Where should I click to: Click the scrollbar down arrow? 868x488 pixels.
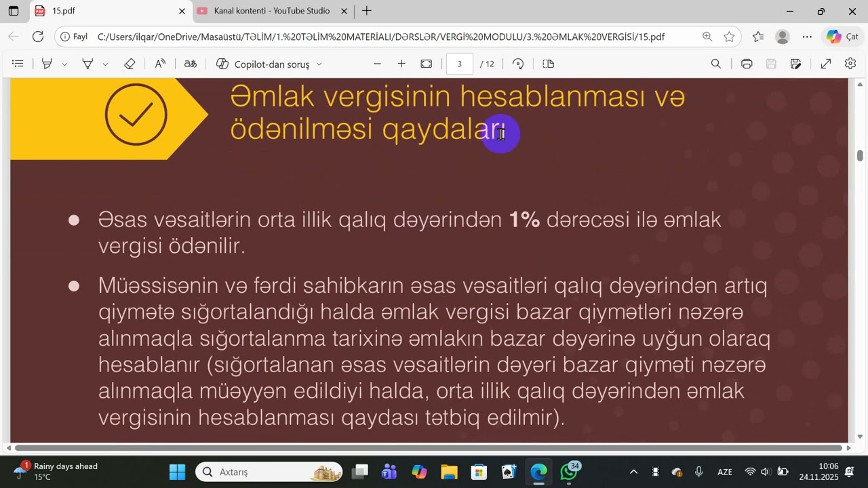point(860,436)
